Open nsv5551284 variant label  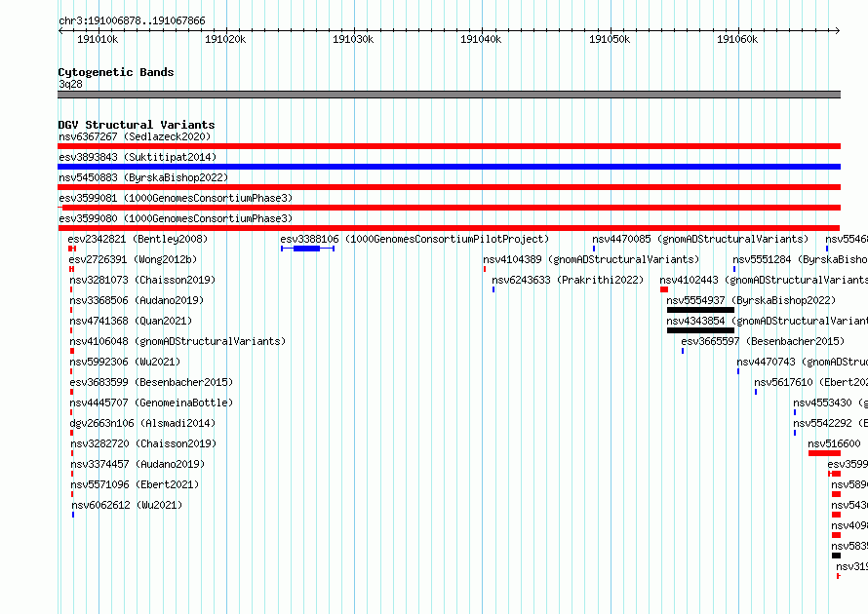800,259
